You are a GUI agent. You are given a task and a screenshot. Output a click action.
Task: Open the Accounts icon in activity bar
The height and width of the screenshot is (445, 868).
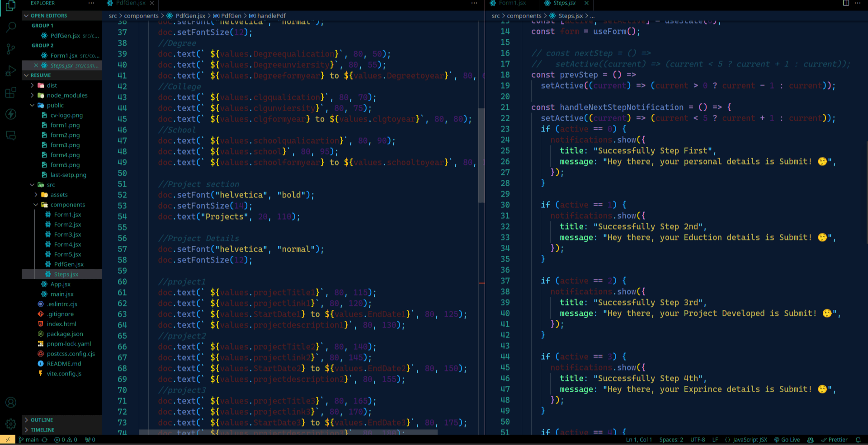click(x=10, y=402)
